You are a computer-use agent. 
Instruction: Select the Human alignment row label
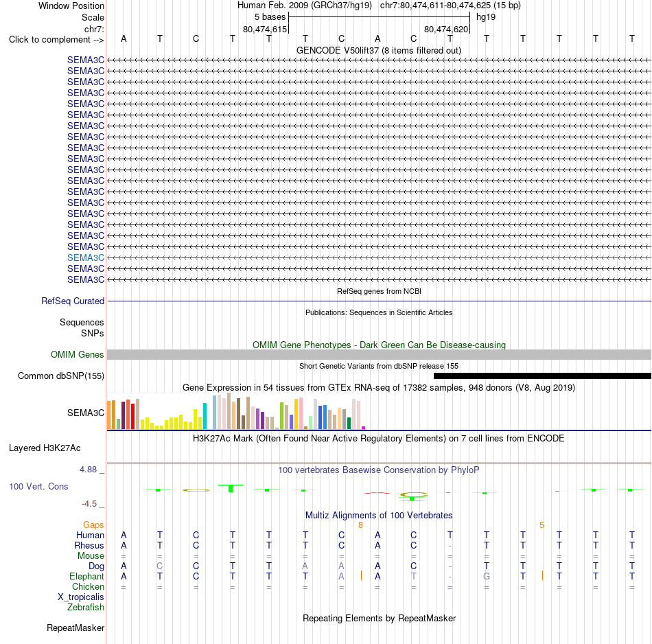[x=90, y=535]
